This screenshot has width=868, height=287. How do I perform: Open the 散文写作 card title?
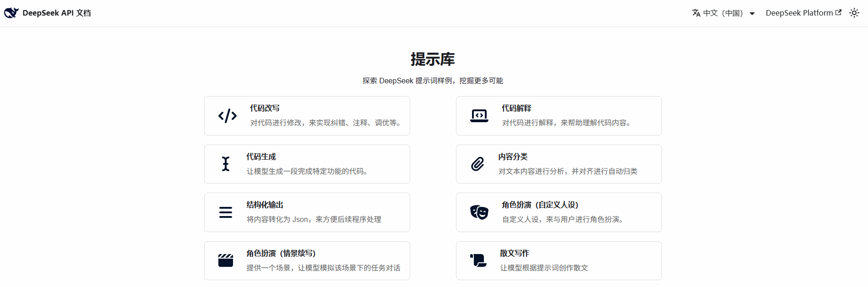pos(515,253)
